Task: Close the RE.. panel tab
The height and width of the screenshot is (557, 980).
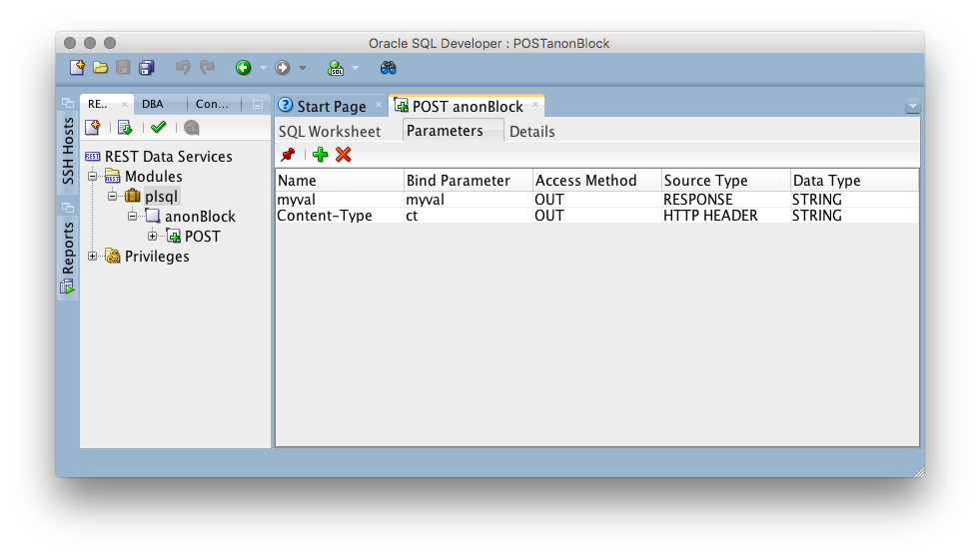Action: (x=125, y=104)
